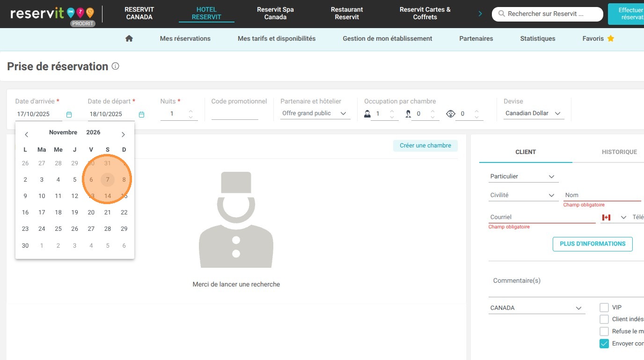Switch to the CLIENT tab

(x=526, y=152)
